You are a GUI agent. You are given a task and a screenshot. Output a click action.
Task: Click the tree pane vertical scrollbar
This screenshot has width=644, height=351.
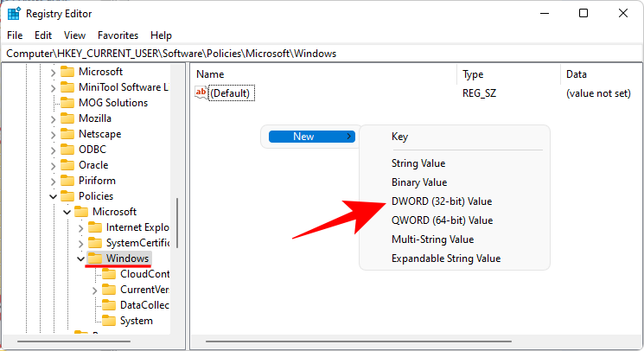[x=177, y=223]
